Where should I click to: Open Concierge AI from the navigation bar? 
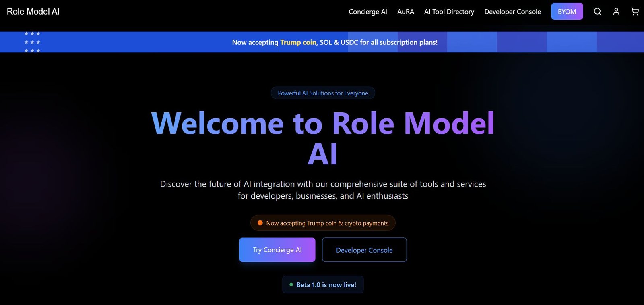click(367, 12)
